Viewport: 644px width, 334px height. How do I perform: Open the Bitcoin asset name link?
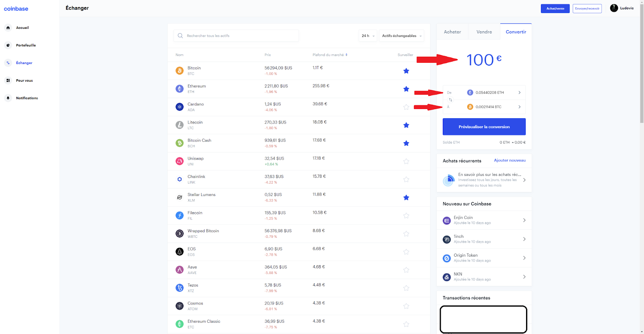[194, 68]
